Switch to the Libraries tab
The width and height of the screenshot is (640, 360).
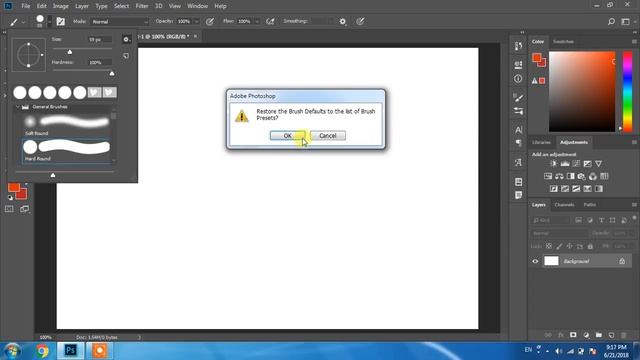click(x=541, y=142)
